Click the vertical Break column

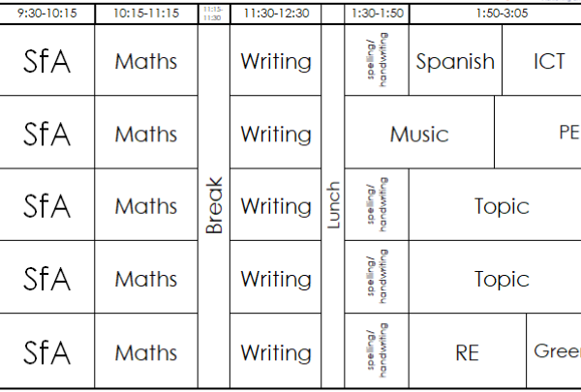pyautogui.click(x=214, y=205)
